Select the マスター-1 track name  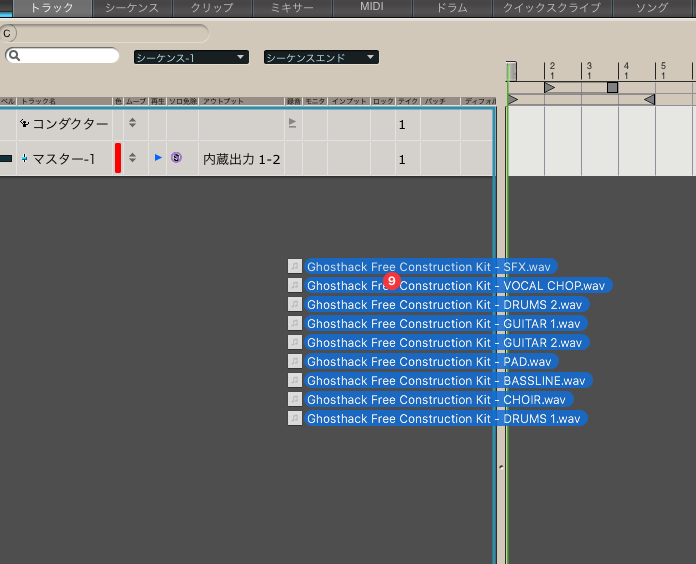coord(63,159)
